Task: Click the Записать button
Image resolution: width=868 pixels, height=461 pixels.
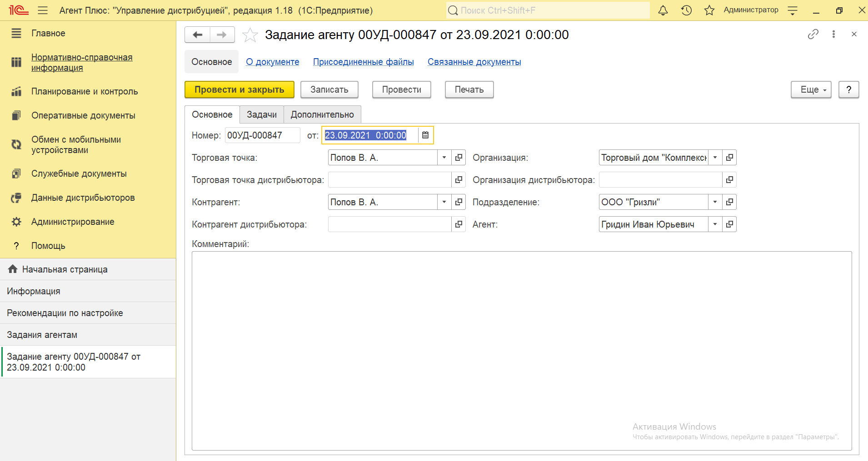Action: (329, 89)
